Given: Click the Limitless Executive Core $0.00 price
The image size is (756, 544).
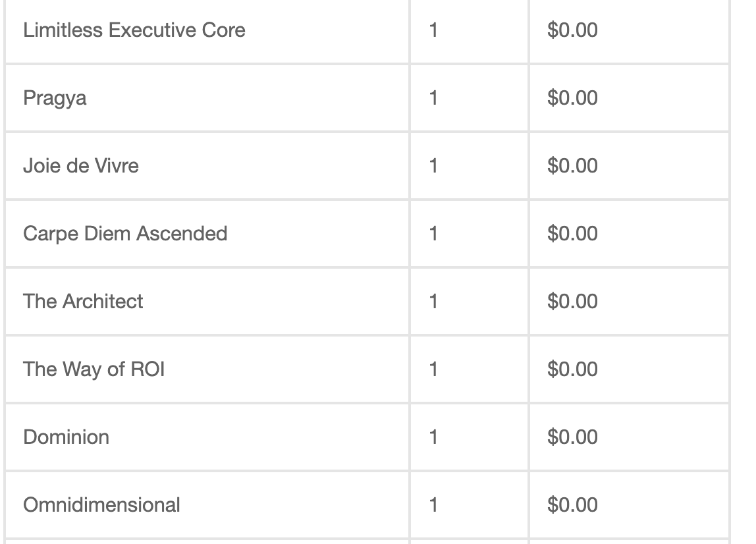Looking at the screenshot, I should click(572, 30).
